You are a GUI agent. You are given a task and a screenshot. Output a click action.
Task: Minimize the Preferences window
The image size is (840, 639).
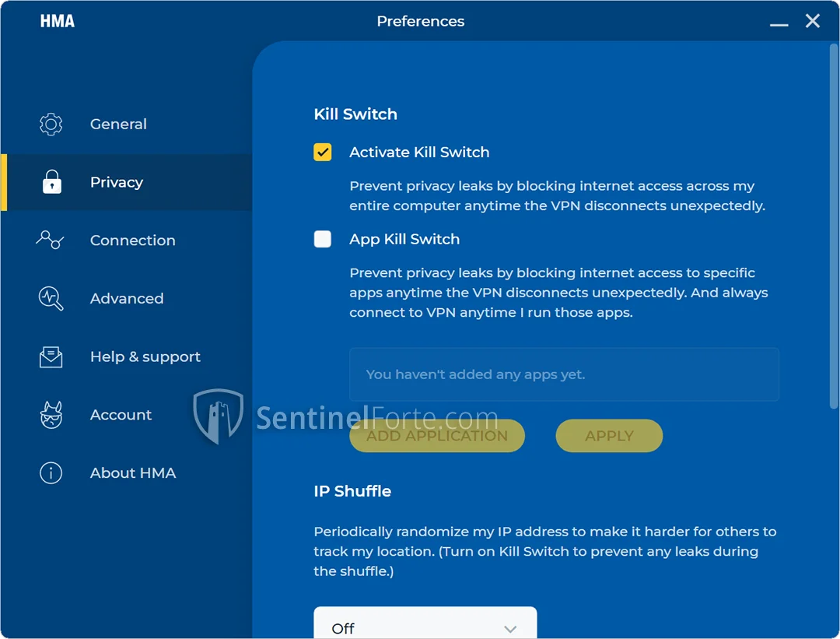tap(779, 23)
